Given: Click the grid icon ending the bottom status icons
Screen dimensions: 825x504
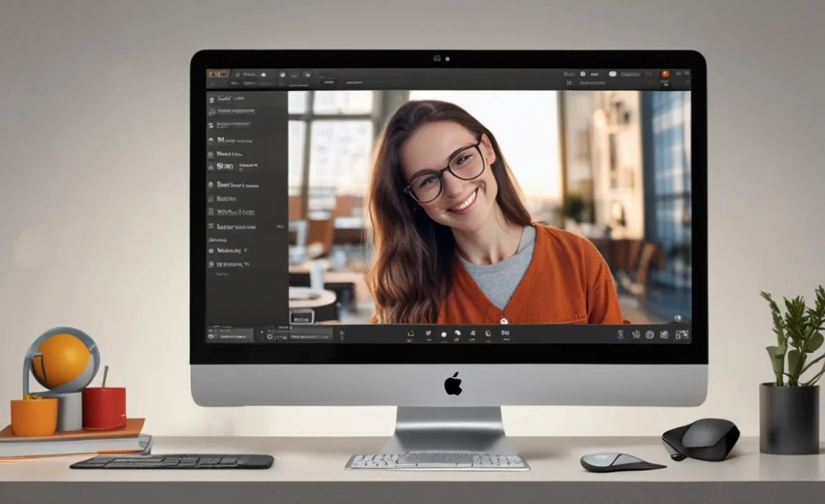Looking at the screenshot, I should click(682, 334).
